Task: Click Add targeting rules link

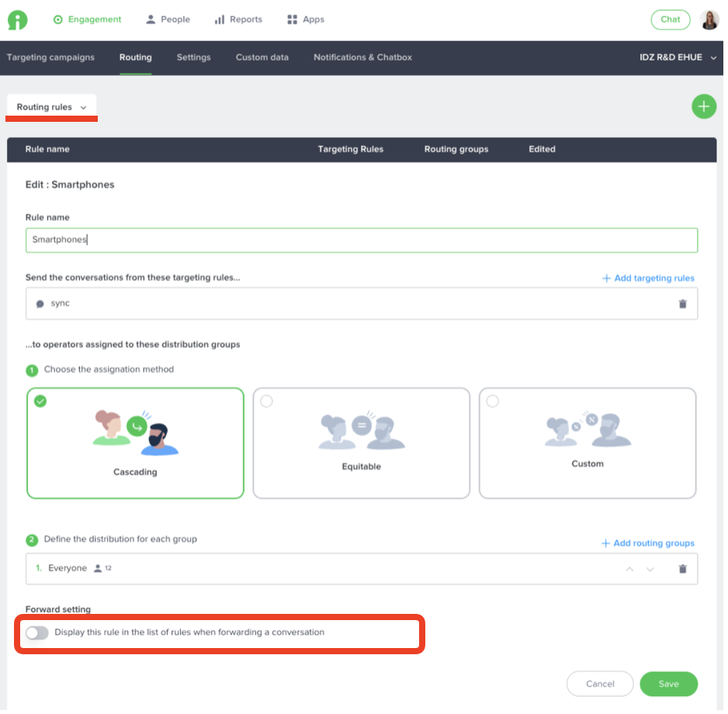Action: pos(648,278)
